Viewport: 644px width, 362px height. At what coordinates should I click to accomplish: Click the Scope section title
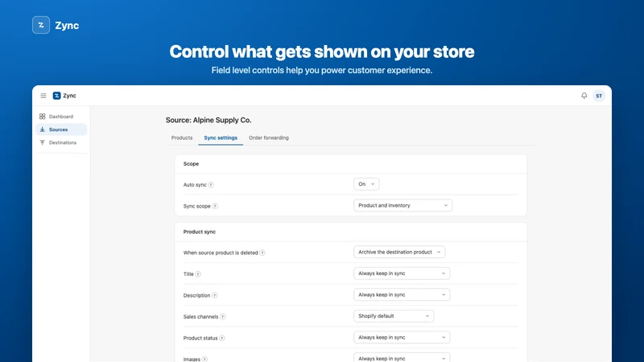tap(191, 164)
